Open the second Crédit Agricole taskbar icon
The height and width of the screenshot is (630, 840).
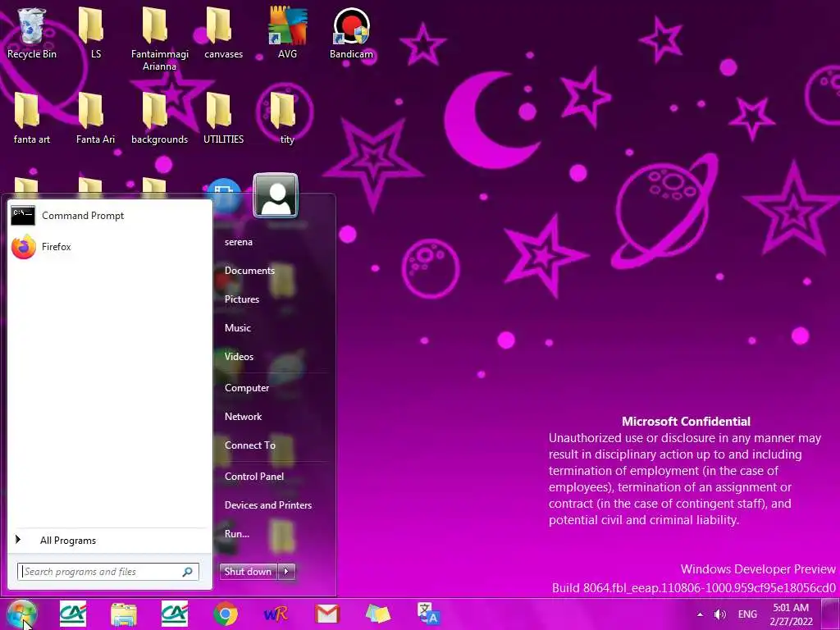click(x=175, y=614)
